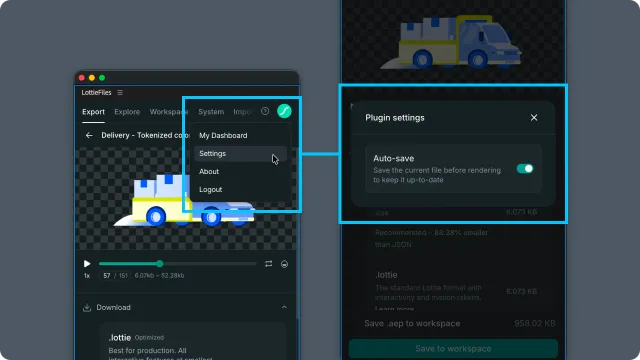Screen dimensions: 640x360
Task: Open the Workspace tab
Action: (169, 112)
